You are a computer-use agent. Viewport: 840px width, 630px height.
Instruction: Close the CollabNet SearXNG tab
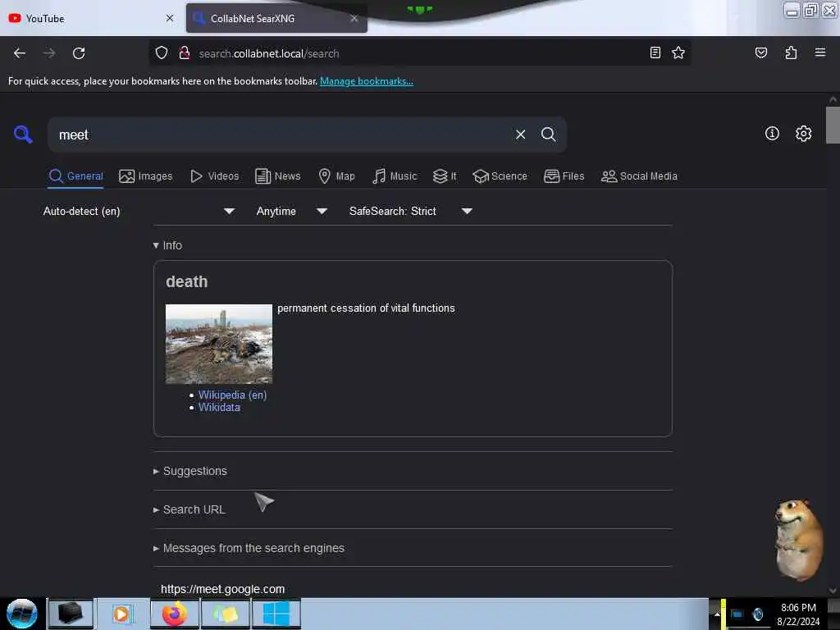click(354, 18)
